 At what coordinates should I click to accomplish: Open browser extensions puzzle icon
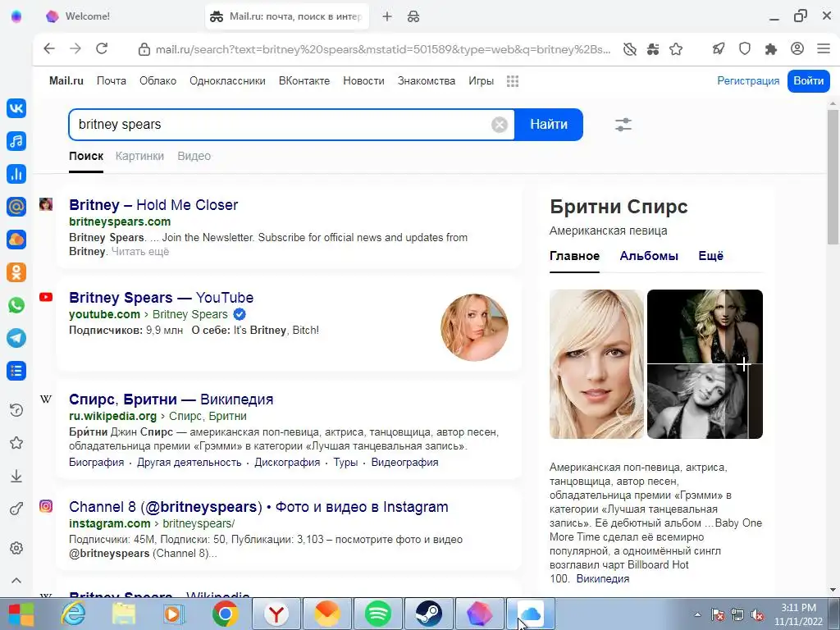pos(771,49)
